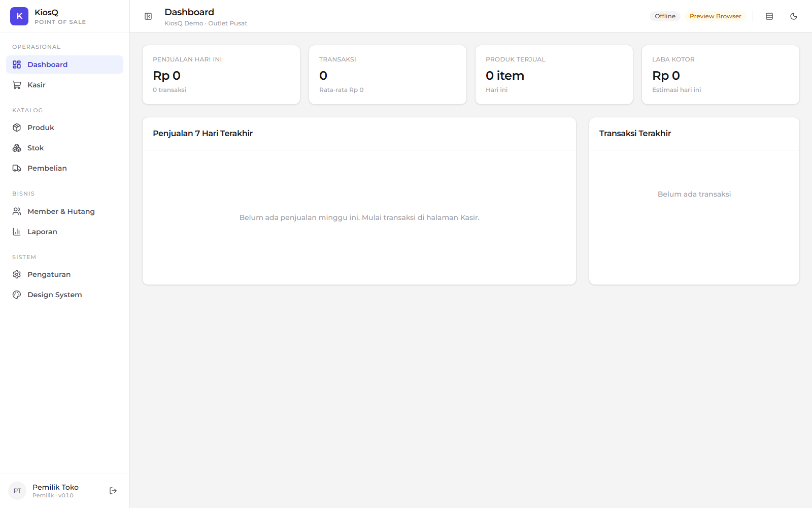Click the Laba Kotor card

pos(721,75)
